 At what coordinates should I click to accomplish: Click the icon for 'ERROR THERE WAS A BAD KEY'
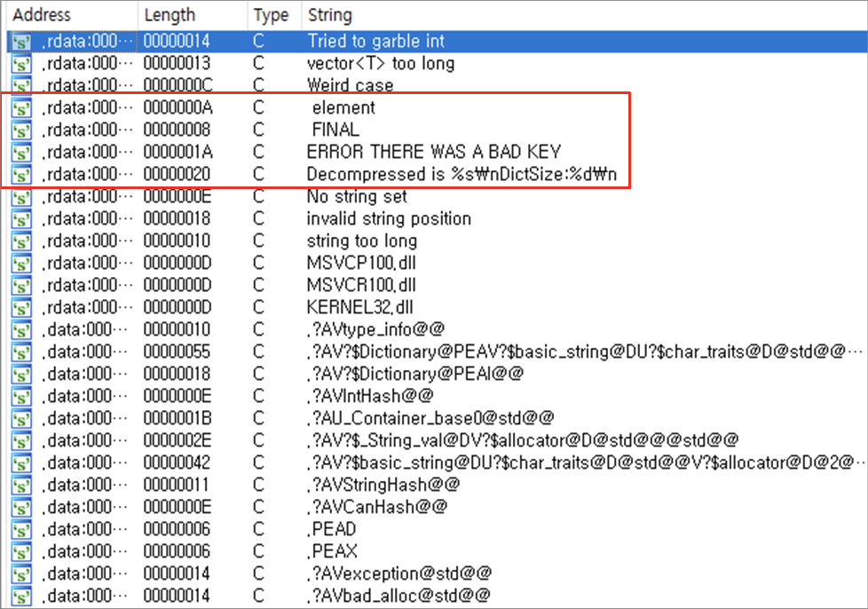click(20, 152)
